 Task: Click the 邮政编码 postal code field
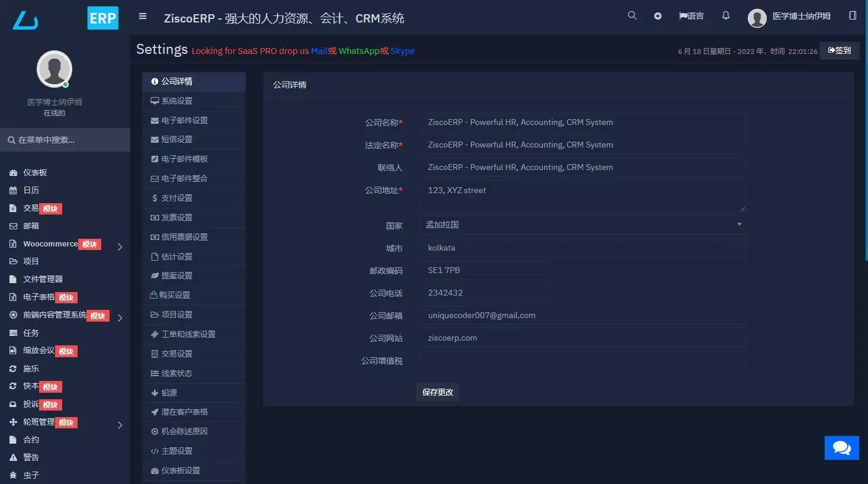[485, 270]
